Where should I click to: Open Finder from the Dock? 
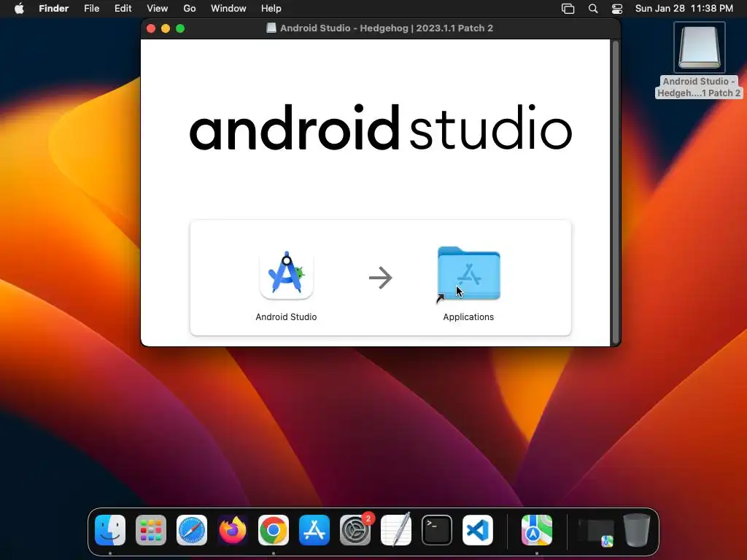(x=110, y=530)
